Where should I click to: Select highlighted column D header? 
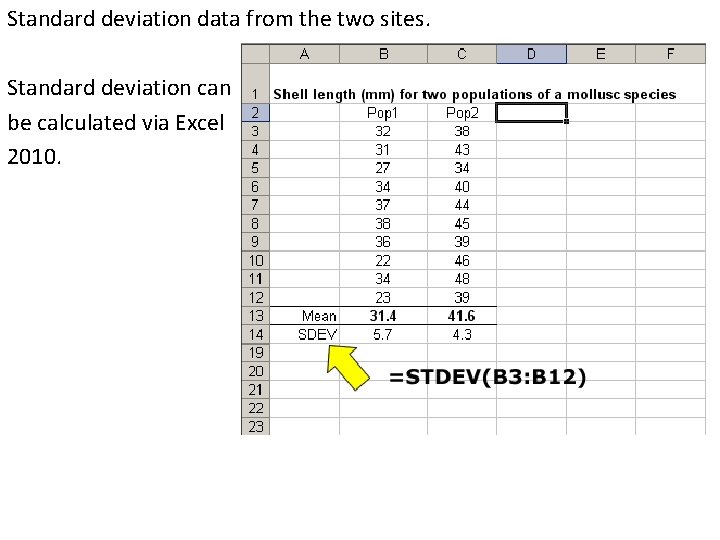click(531, 54)
